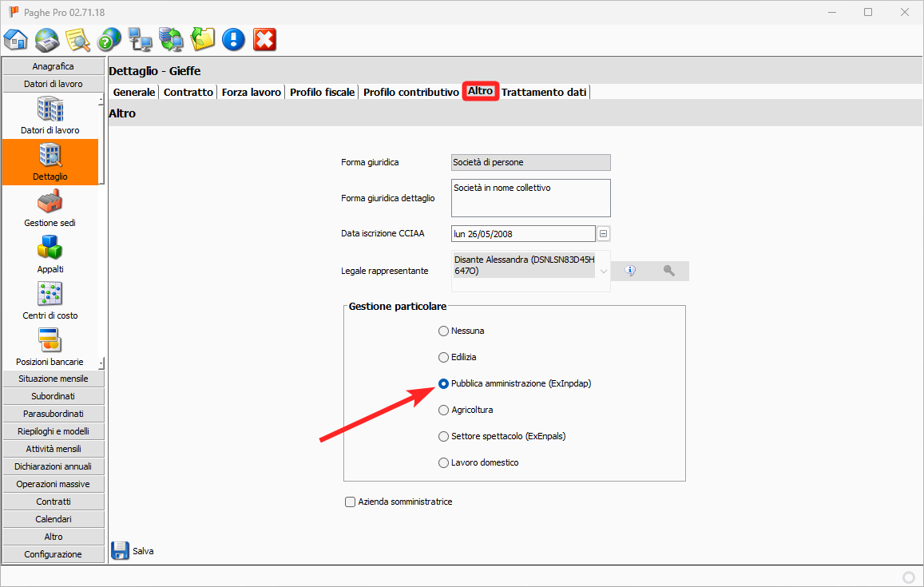This screenshot has height=587, width=924.
Task: Choose Agricoltura as gestione particolare
Action: coord(444,410)
